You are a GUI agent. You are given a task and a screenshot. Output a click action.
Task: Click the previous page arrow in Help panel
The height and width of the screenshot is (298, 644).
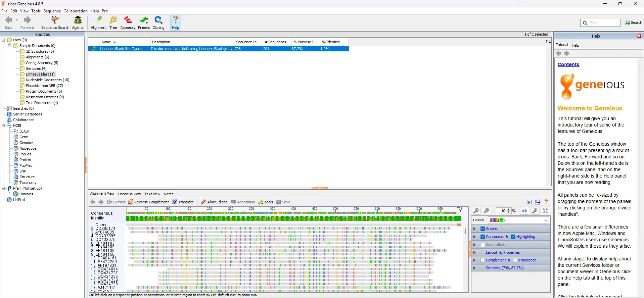pos(559,53)
